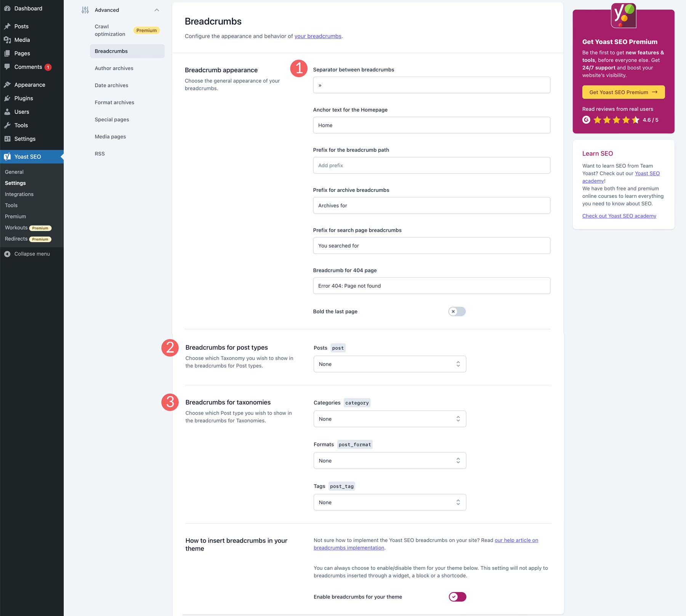Open Special pages settings
The height and width of the screenshot is (616, 686).
(x=112, y=120)
